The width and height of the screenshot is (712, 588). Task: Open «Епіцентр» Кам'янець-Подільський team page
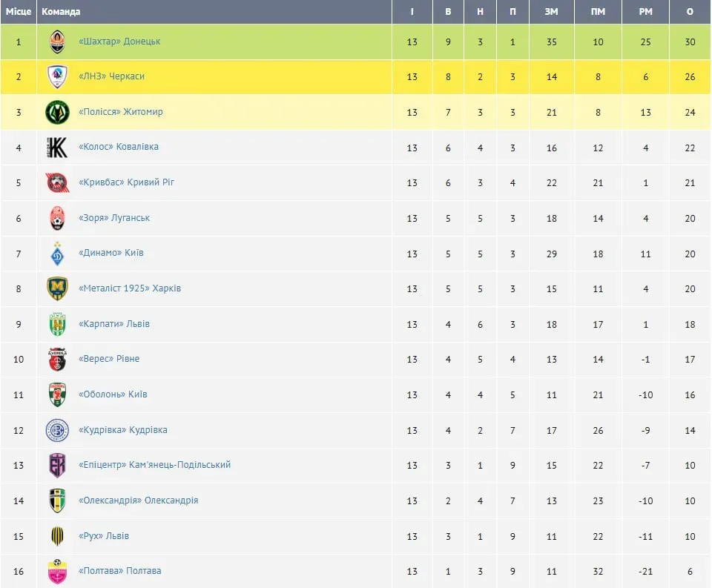[154, 465]
